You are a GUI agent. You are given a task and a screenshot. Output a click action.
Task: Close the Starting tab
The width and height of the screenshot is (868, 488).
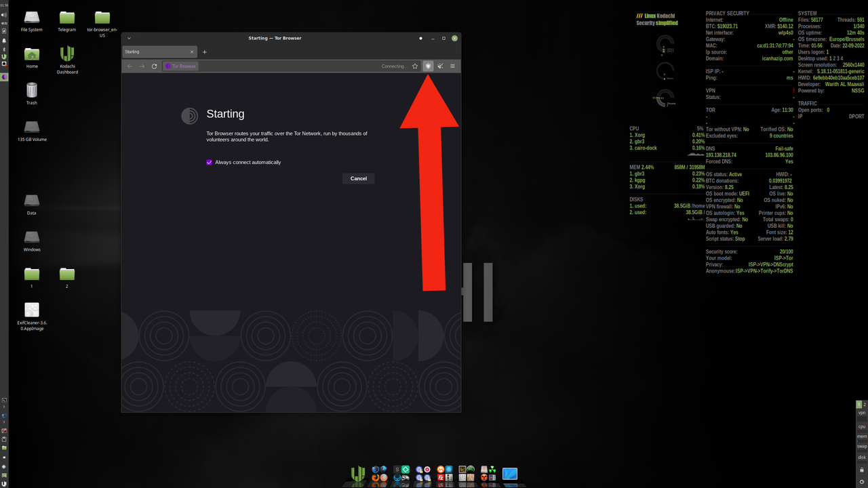click(192, 52)
